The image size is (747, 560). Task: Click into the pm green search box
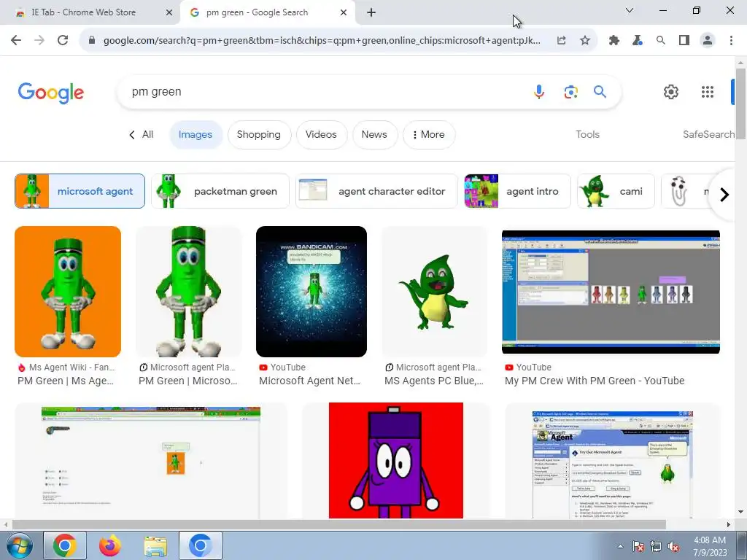coord(324,91)
